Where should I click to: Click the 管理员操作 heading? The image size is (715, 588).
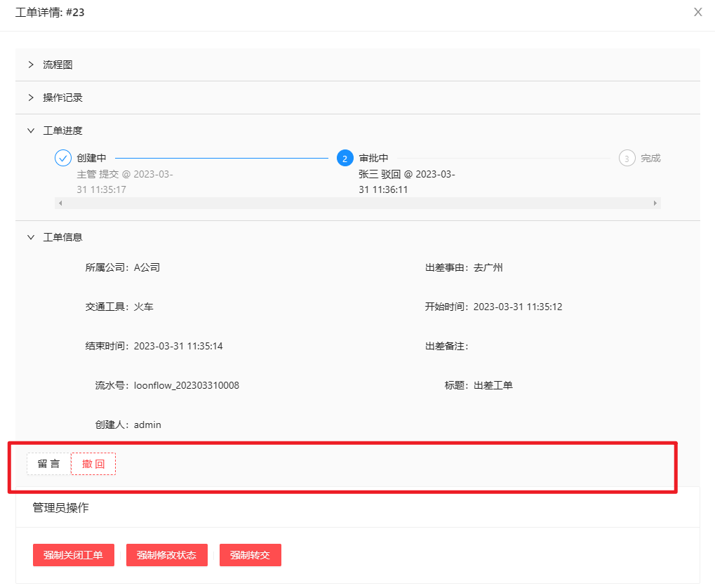click(x=60, y=508)
